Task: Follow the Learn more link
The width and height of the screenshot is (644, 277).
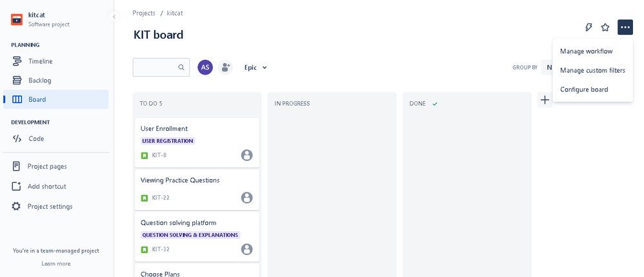Action: click(x=56, y=263)
